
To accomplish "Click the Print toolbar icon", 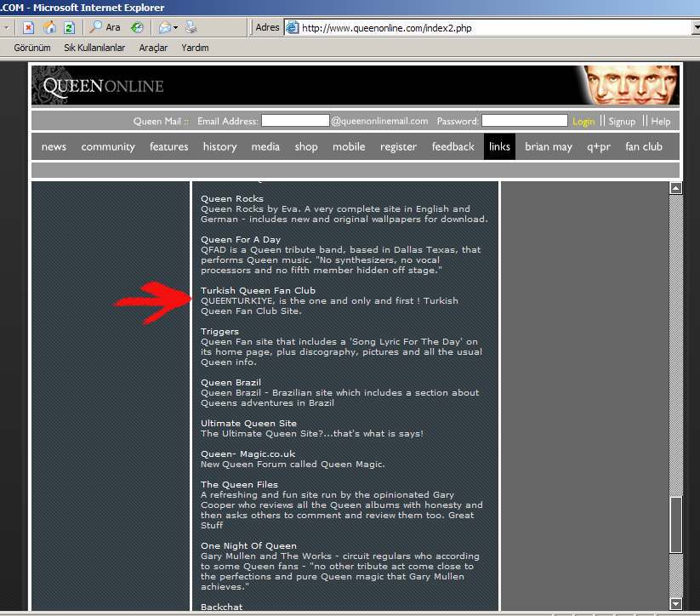I will pos(191,28).
